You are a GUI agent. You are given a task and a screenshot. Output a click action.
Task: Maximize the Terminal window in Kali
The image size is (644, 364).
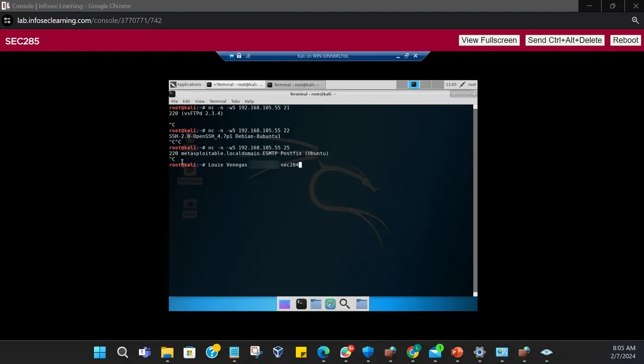coord(468,94)
